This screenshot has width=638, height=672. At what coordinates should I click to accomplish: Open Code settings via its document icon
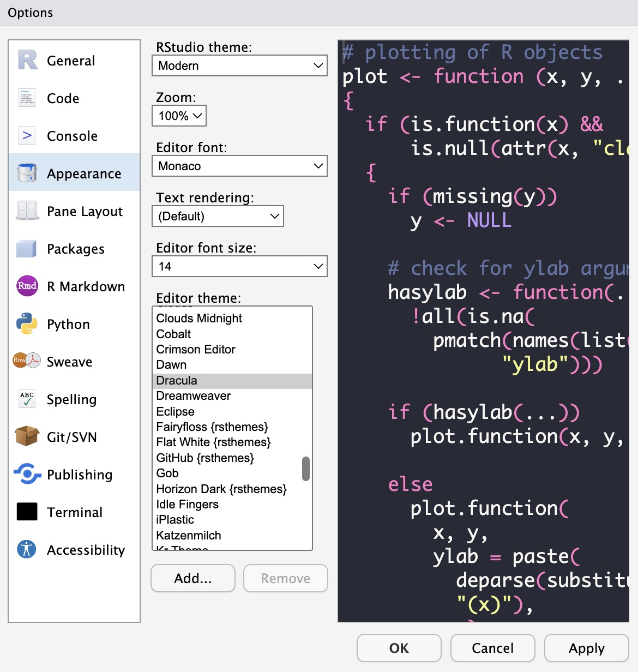pos(27,98)
